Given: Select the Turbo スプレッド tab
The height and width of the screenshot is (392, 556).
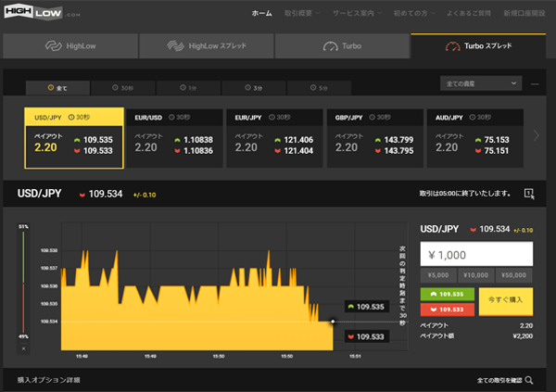Looking at the screenshot, I should [478, 46].
